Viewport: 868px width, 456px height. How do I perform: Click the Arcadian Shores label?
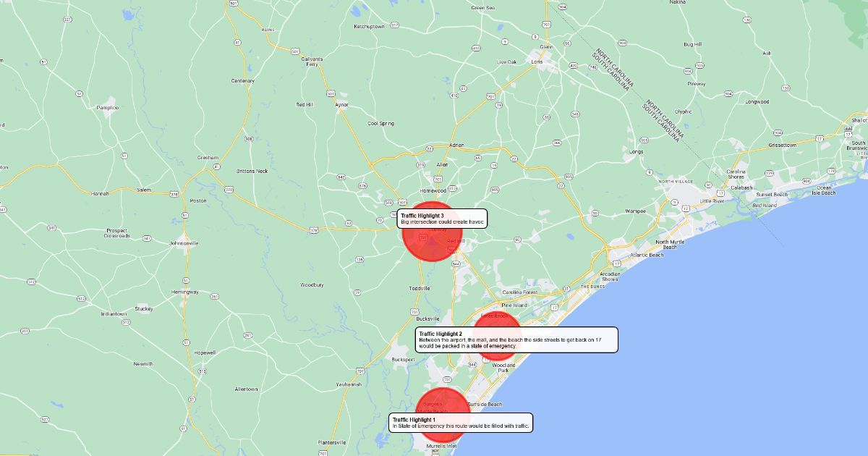tap(609, 276)
